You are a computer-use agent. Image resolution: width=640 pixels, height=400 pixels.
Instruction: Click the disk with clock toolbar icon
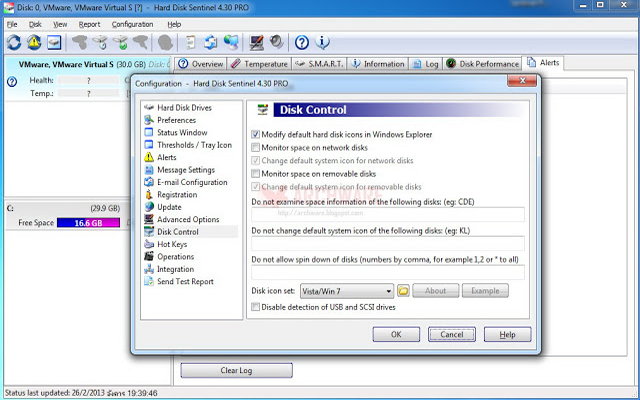tap(100, 42)
